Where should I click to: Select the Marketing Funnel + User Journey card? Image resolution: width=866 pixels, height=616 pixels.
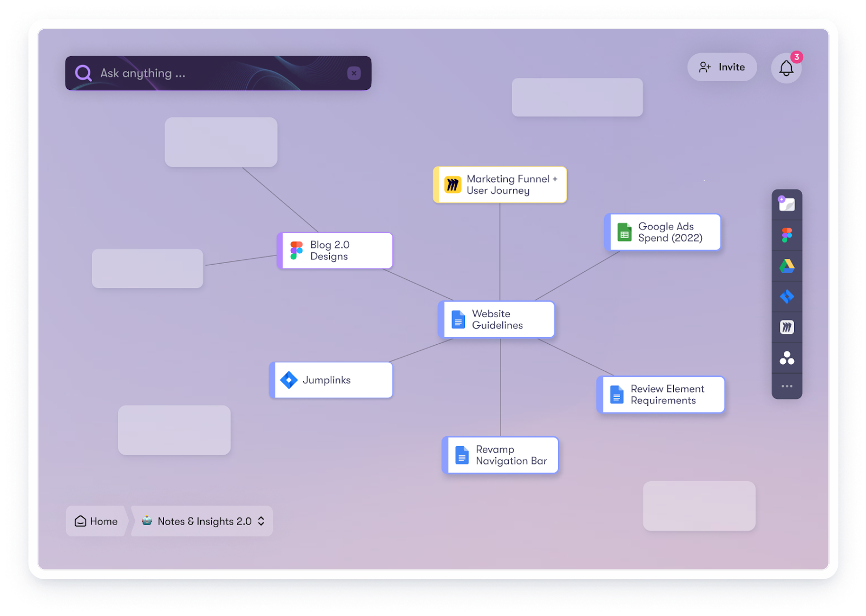499,185
